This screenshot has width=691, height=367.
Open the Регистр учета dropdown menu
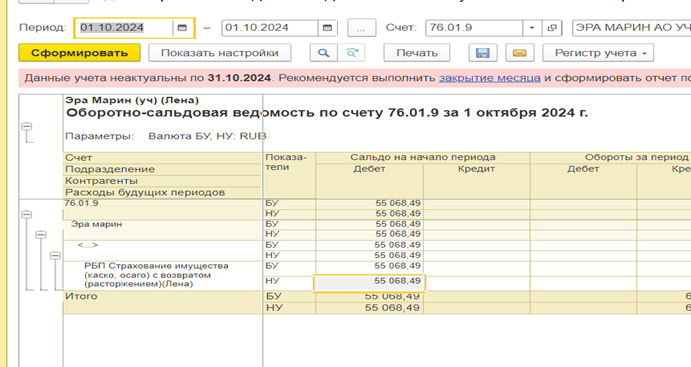tap(598, 53)
